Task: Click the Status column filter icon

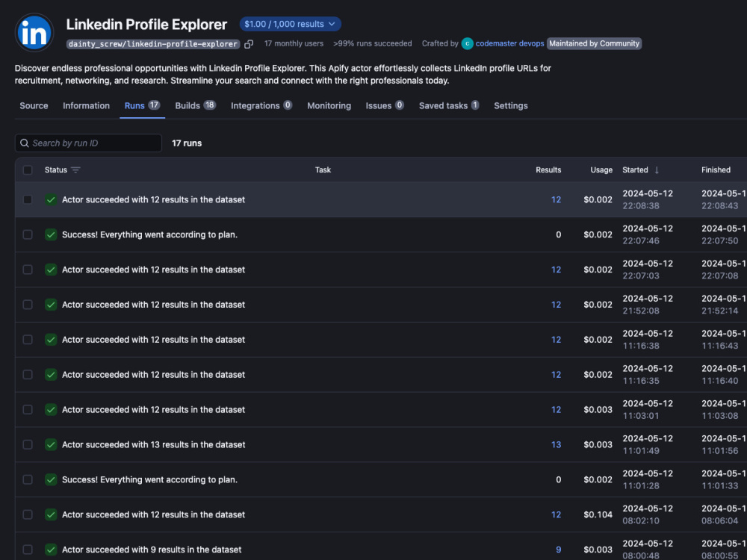Action: pos(75,170)
